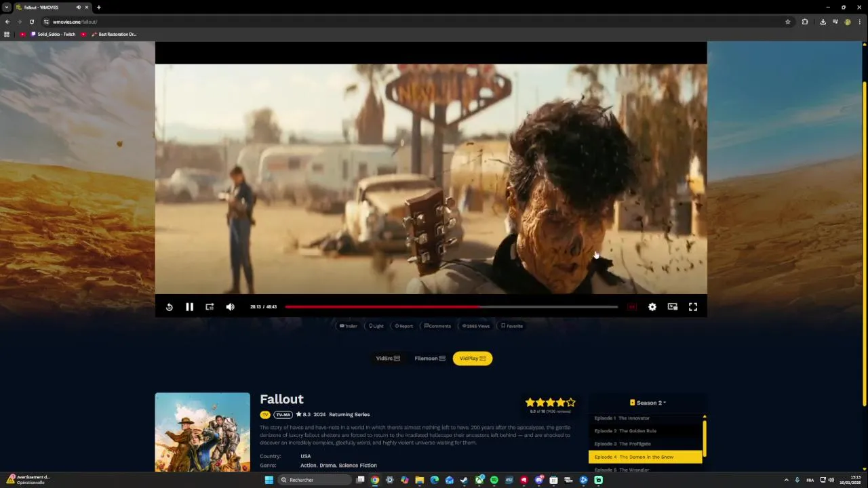Open the Chrome profile avatar

pyautogui.click(x=848, y=22)
